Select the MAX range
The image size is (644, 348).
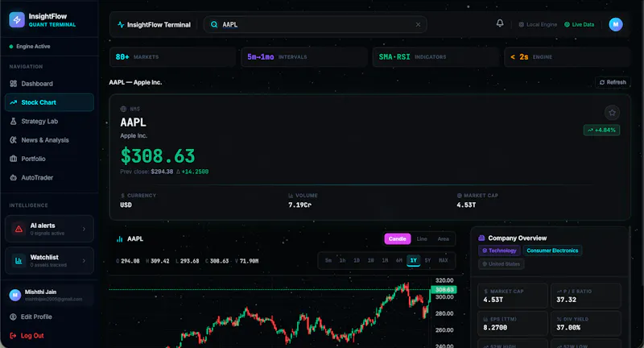pos(444,260)
